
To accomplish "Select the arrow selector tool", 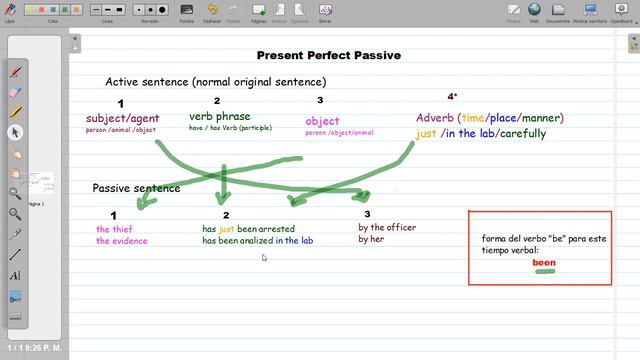I will coord(16,133).
